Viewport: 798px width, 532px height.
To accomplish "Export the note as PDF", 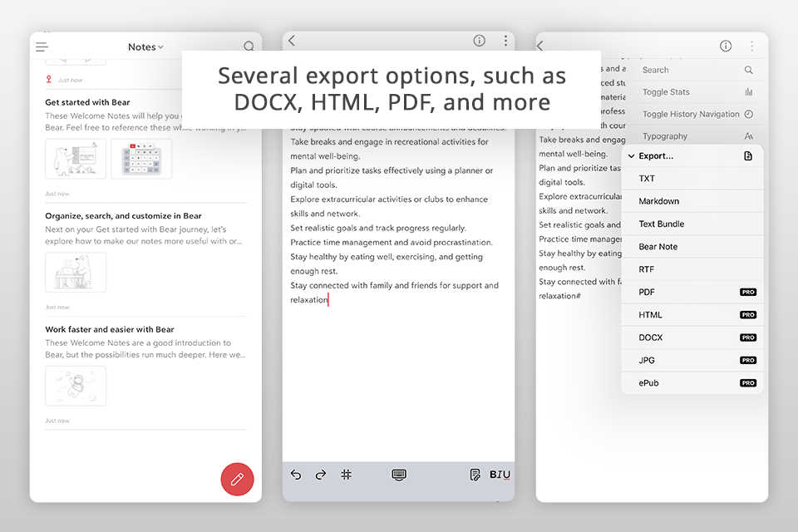I will coord(692,293).
